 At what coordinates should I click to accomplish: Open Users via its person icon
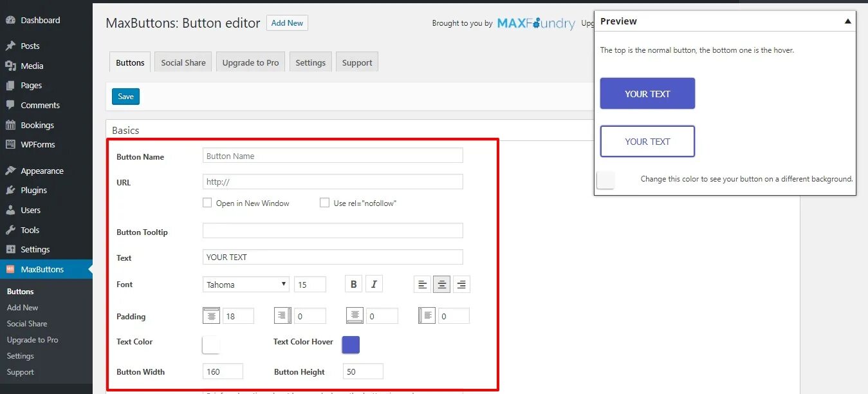(x=10, y=210)
